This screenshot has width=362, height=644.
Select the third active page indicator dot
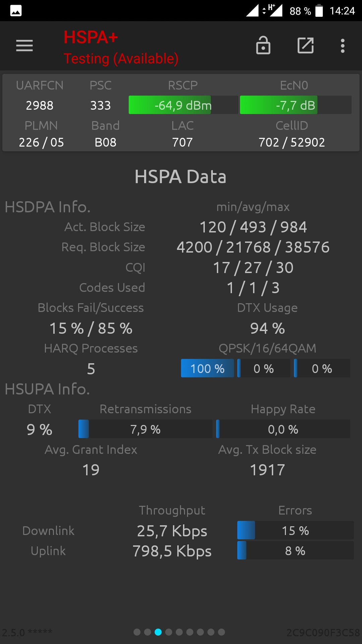tap(158, 632)
